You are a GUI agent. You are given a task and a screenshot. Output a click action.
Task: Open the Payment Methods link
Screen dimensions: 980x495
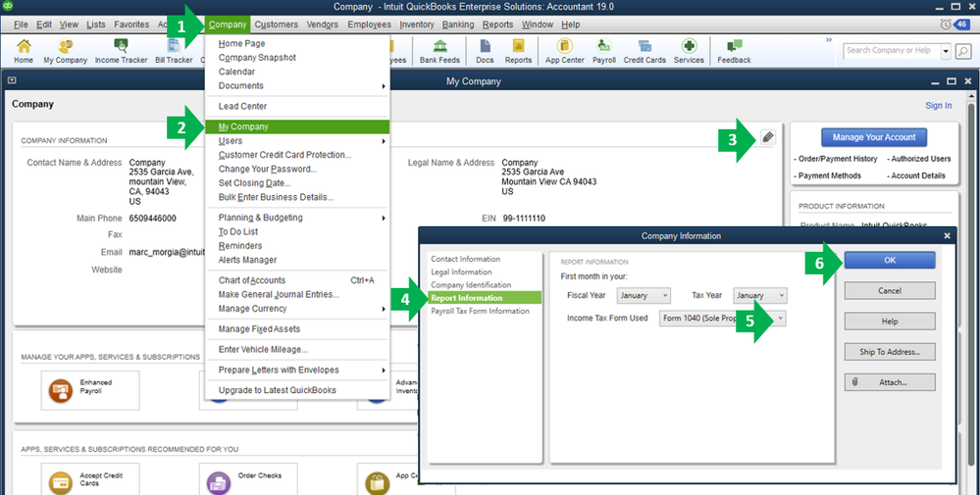(x=828, y=176)
